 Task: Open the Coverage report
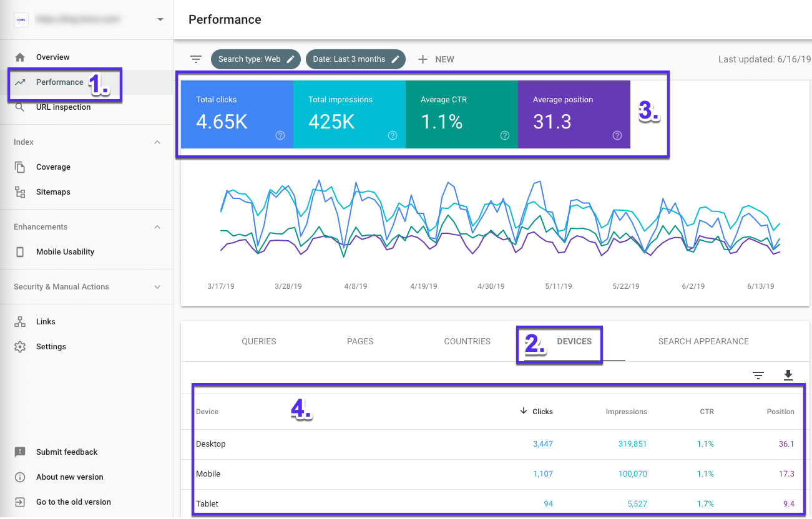[x=52, y=167]
